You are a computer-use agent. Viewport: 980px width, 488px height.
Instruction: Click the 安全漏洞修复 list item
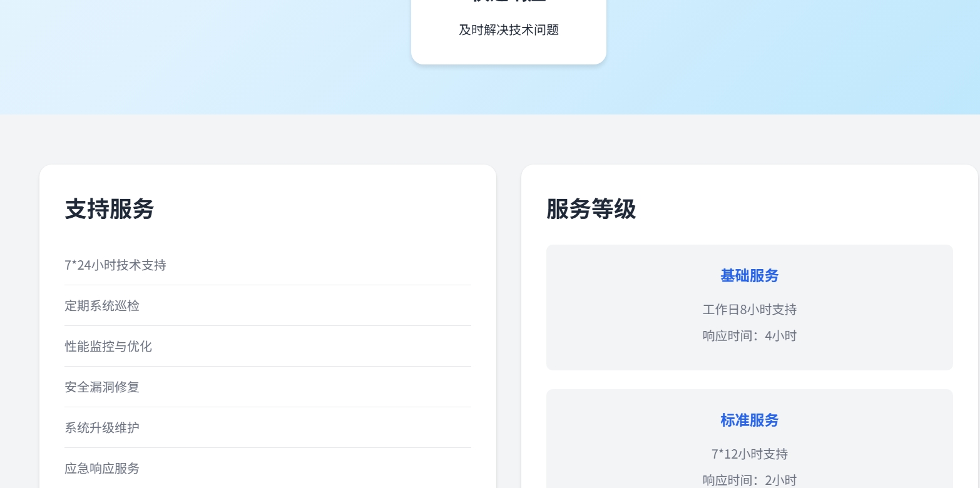click(x=102, y=387)
